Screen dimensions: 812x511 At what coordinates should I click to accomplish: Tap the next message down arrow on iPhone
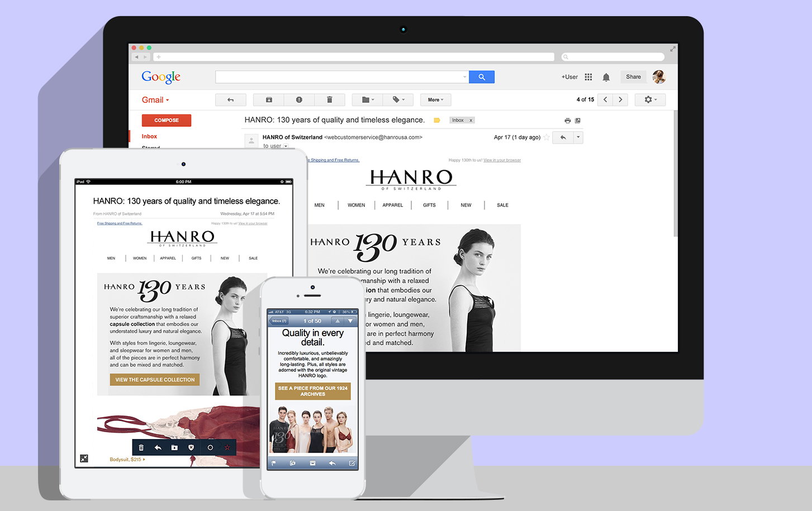(350, 321)
